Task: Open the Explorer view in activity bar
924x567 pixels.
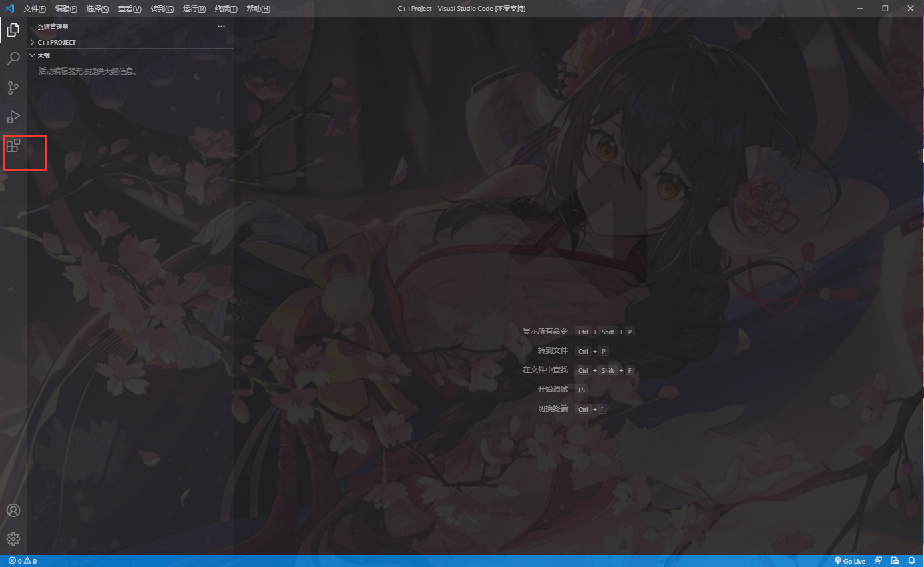Action: (13, 30)
